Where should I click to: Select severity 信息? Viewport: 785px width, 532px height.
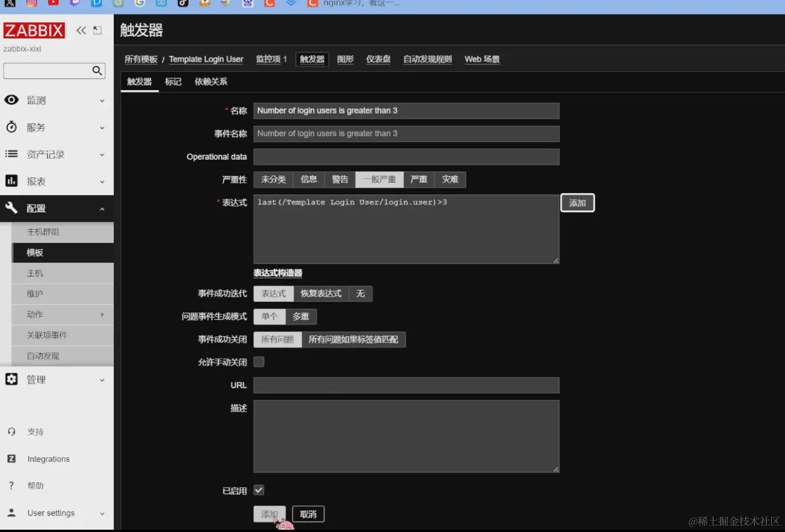click(x=309, y=179)
